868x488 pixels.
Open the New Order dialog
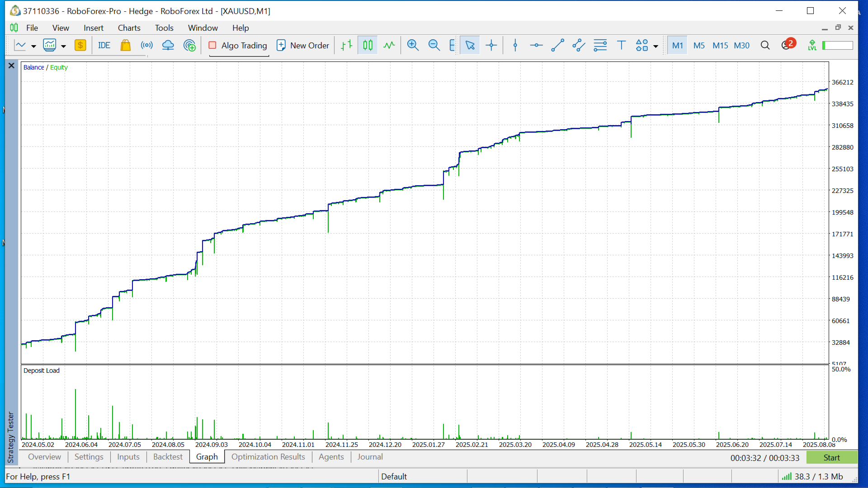pos(303,46)
